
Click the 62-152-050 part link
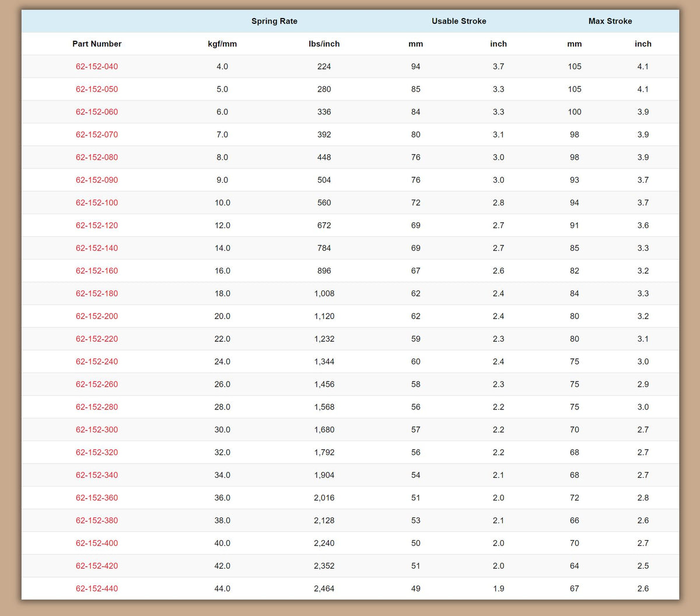[97, 89]
